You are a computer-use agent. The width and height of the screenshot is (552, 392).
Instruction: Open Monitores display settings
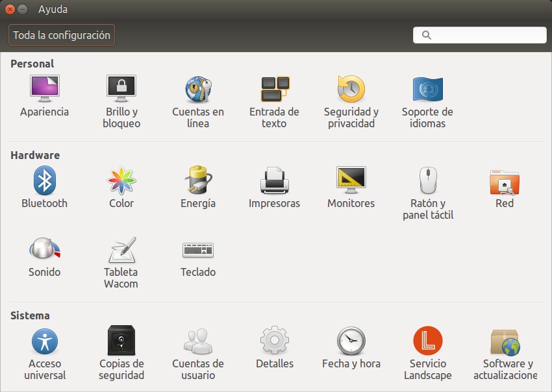click(x=351, y=181)
